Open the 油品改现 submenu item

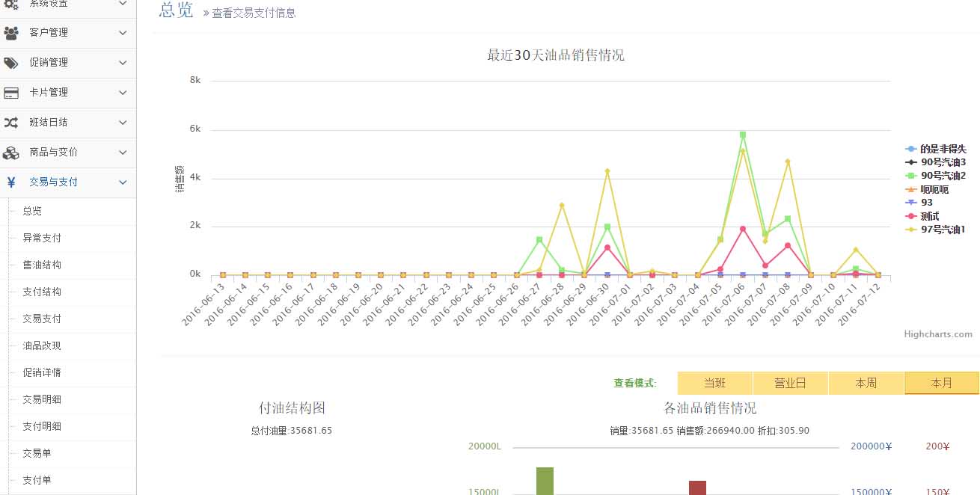point(42,346)
